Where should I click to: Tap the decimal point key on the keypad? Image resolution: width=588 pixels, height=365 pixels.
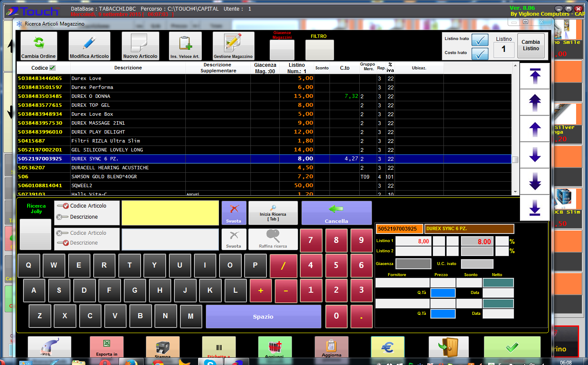tap(361, 316)
